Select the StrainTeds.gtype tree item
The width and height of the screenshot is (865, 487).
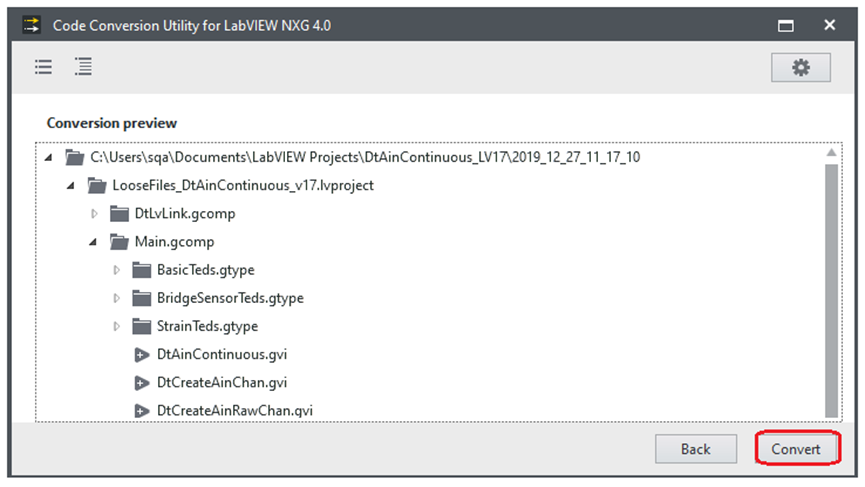(207, 327)
